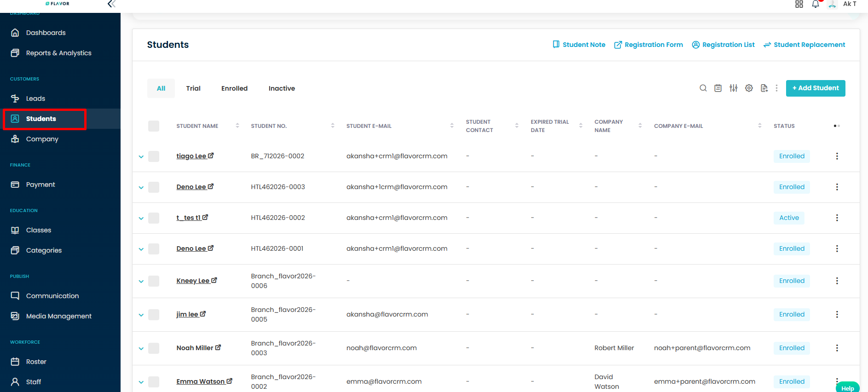The height and width of the screenshot is (392, 868).
Task: Open row actions for student HTL462026-0003
Action: pos(837,187)
